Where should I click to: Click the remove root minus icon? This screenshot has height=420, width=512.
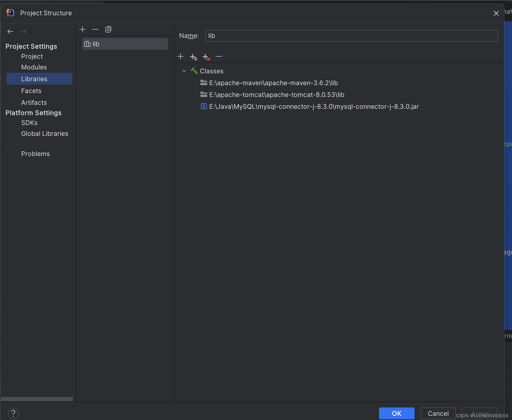(219, 57)
